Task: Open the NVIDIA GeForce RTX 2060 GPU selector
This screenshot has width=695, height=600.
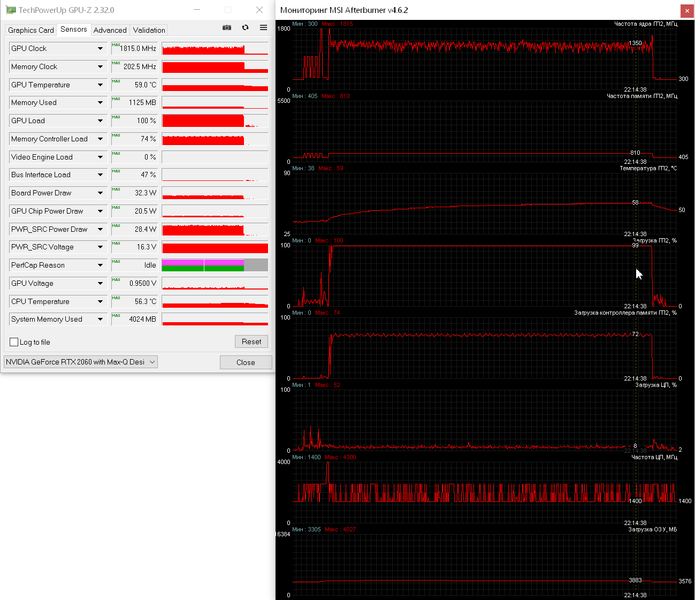Action: pyautogui.click(x=81, y=362)
